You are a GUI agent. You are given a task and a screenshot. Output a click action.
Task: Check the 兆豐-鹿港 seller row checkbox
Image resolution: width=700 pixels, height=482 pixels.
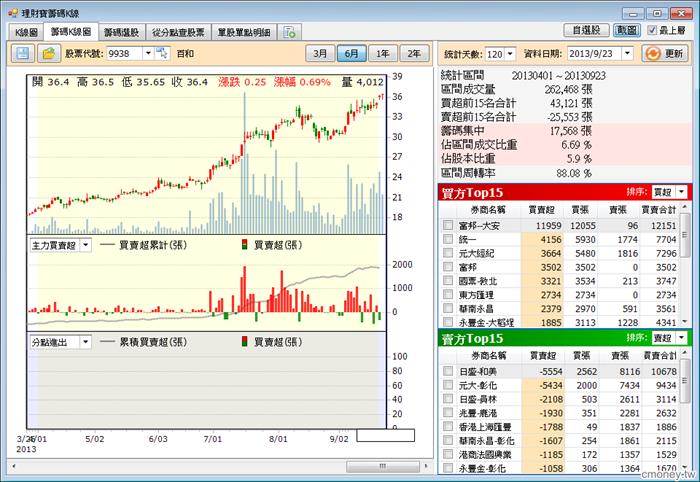[x=448, y=413]
